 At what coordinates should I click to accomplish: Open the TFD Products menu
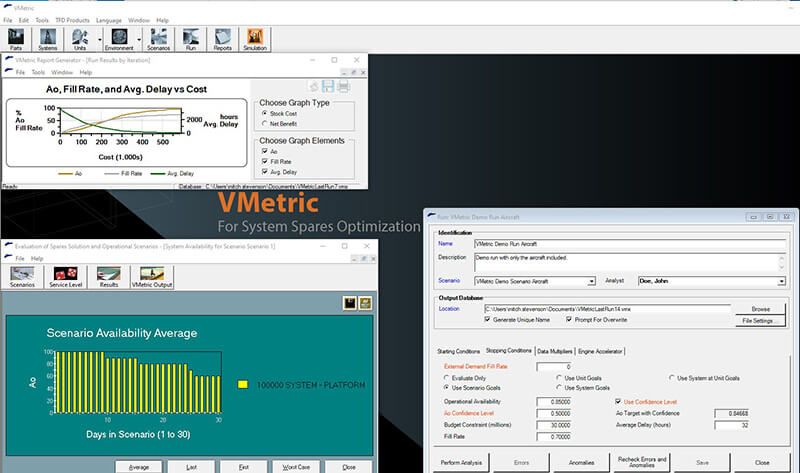72,20
